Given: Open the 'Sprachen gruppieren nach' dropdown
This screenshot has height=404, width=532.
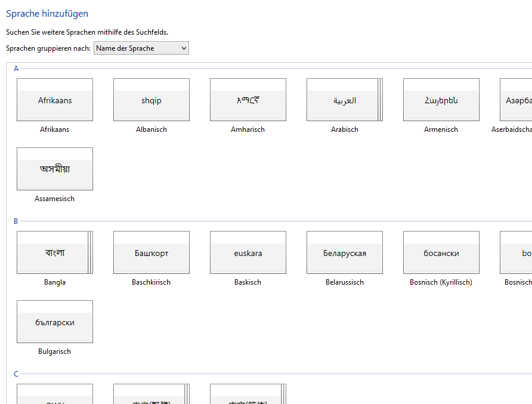Looking at the screenshot, I should click(141, 48).
